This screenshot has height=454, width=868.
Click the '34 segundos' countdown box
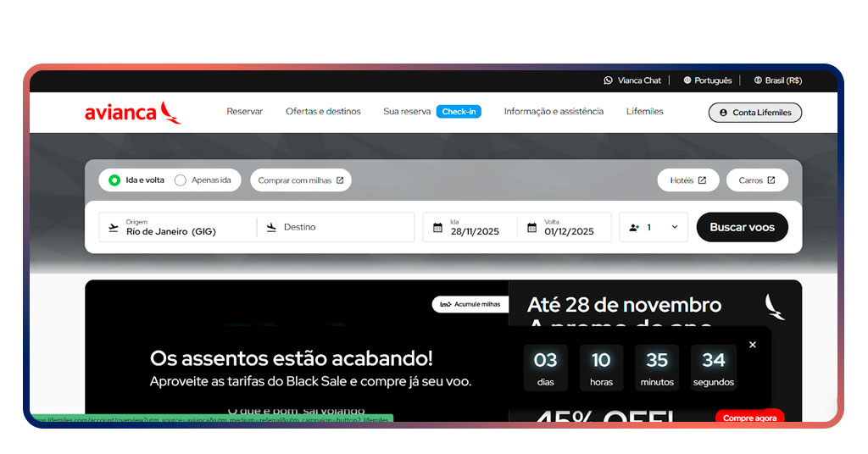pos(714,368)
